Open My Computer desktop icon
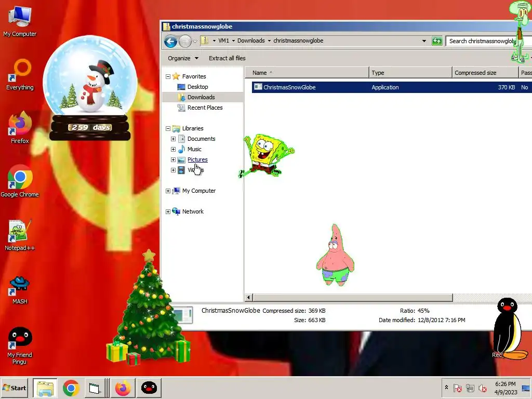Viewport: 532px width, 399px height. (x=20, y=21)
